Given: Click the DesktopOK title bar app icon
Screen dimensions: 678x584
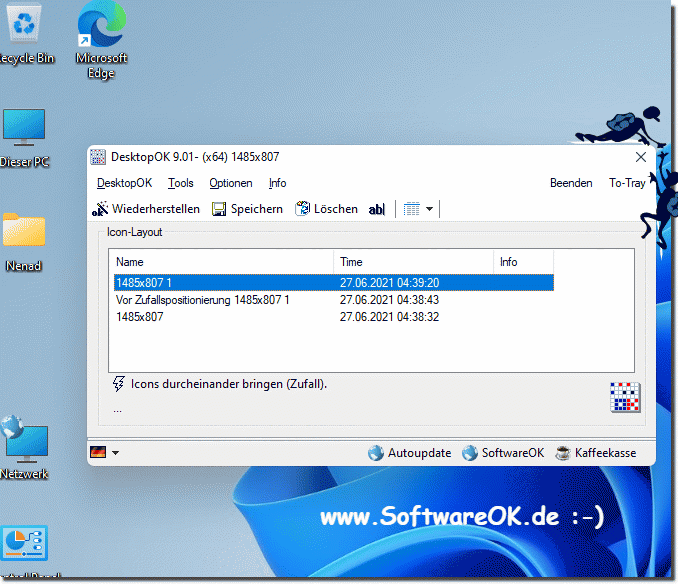Looking at the screenshot, I should [98, 157].
